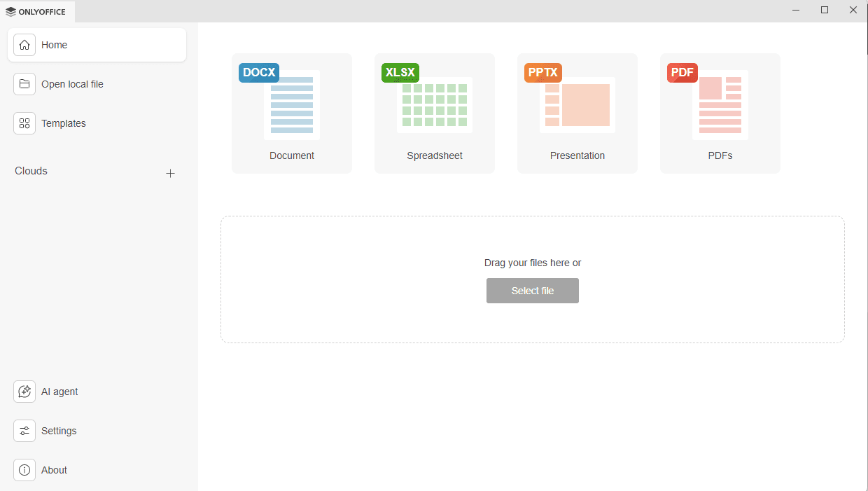Open a new Spreadsheet
Screen dimensions: 868x491
point(434,113)
